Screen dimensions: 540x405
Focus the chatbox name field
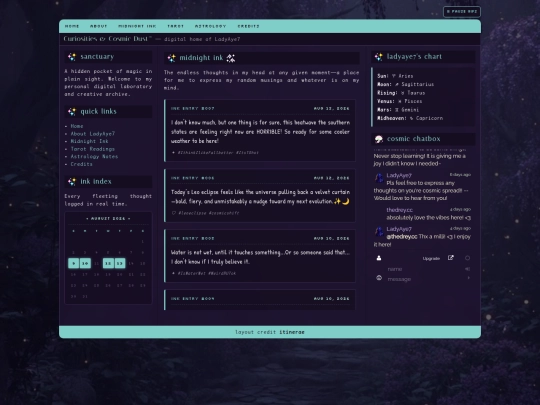click(424, 269)
